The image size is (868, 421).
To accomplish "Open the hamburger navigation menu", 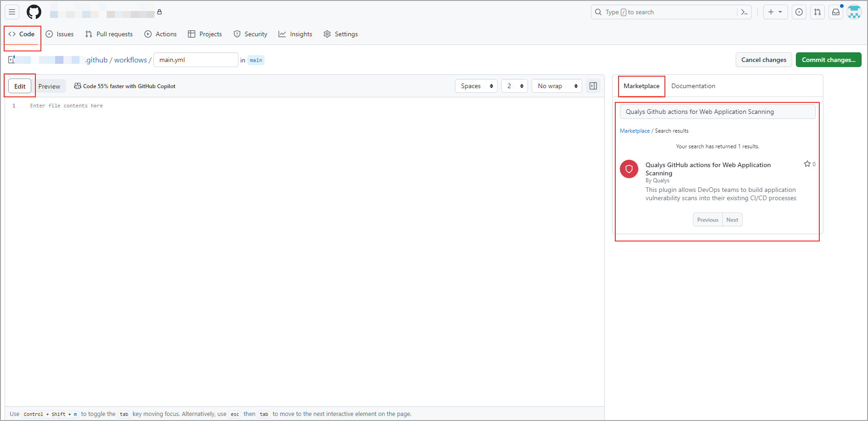I will tap(12, 12).
